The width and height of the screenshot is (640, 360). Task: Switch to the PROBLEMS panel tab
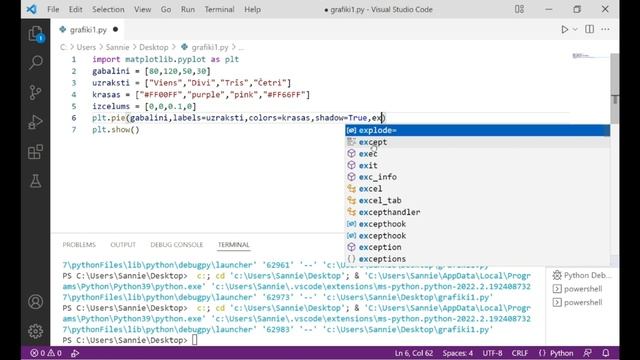(79, 244)
